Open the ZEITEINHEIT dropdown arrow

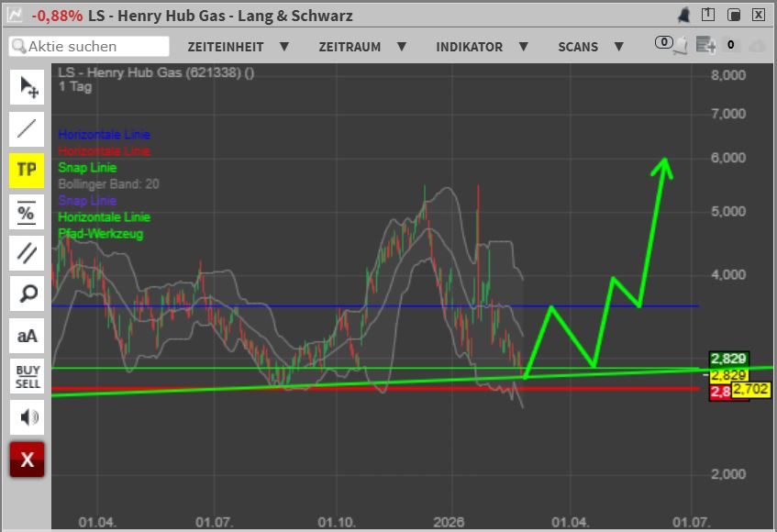[x=284, y=47]
